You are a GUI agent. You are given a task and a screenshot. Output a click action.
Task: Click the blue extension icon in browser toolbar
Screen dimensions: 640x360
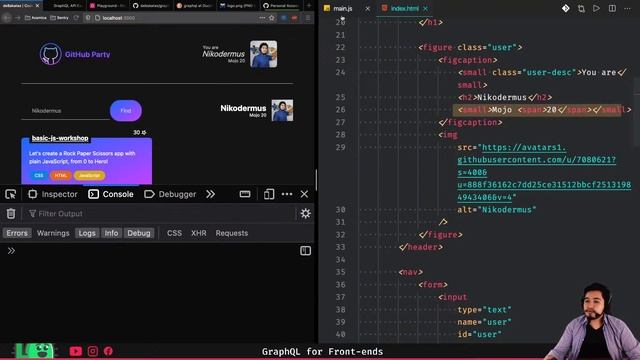click(284, 18)
